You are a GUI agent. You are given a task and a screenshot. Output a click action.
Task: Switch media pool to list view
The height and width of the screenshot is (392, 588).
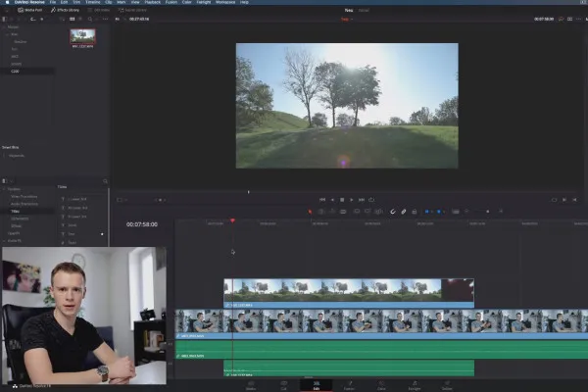pos(80,20)
